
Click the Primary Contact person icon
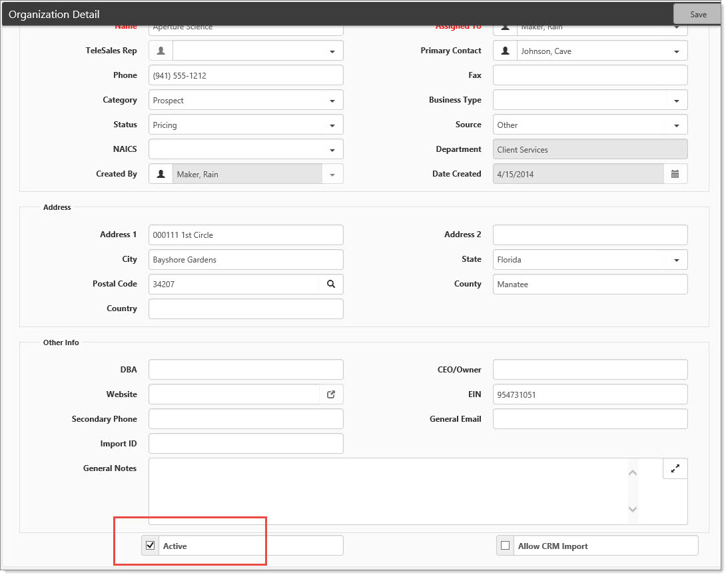[505, 51]
